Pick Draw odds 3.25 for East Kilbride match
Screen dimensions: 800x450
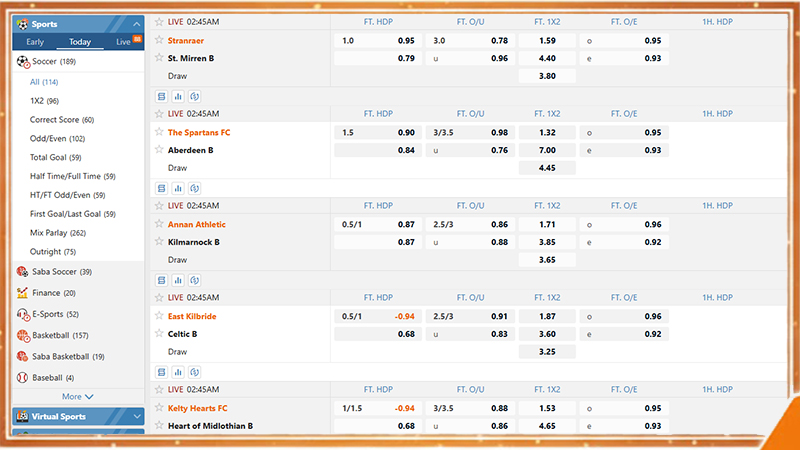[x=547, y=352]
